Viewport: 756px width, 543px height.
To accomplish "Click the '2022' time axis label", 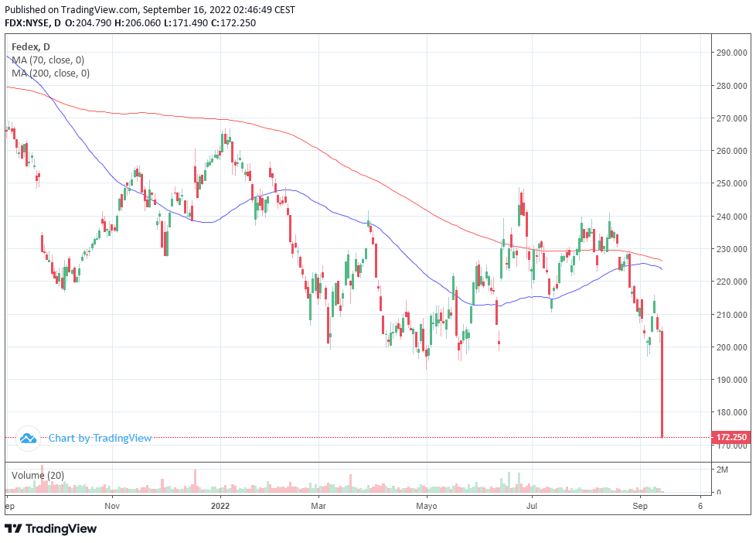I will point(220,506).
